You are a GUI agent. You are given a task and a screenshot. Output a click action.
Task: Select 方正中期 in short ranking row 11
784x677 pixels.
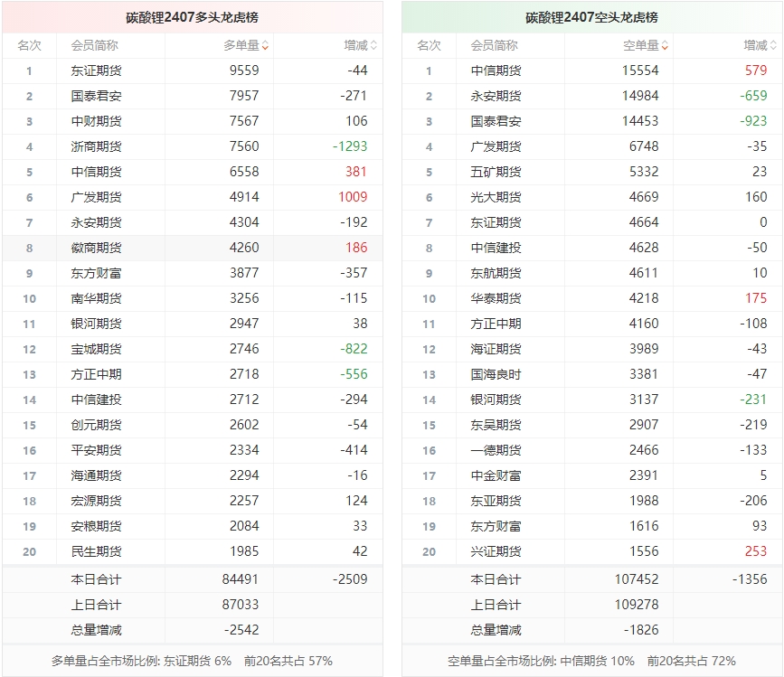coord(496,324)
